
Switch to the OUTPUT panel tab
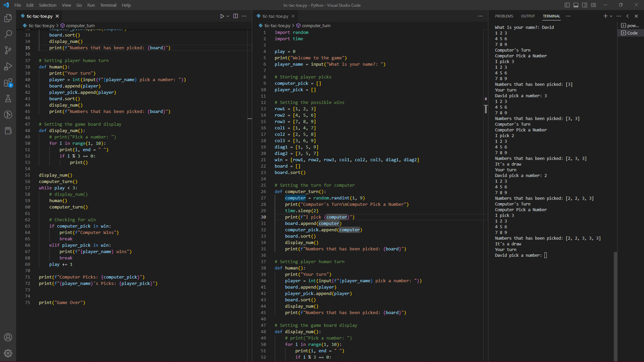tap(528, 16)
